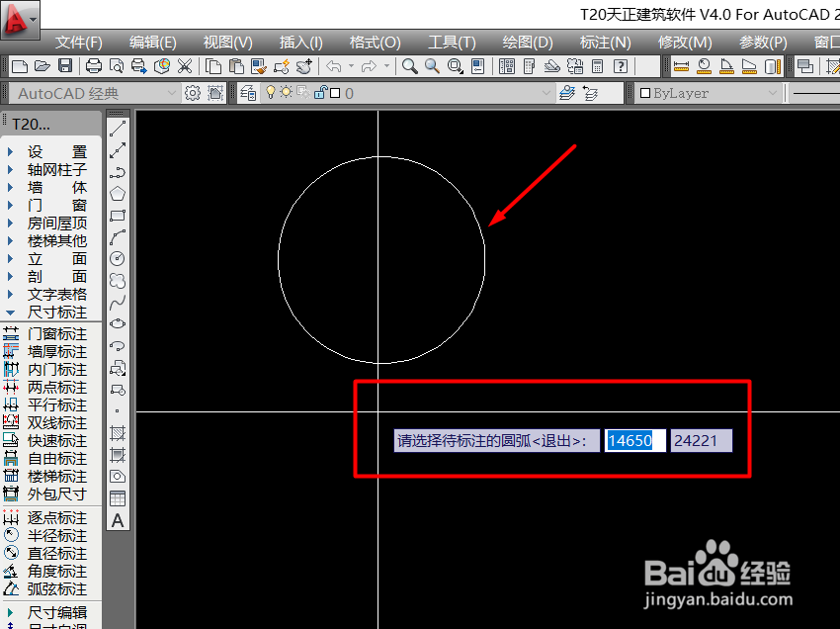Viewport: 840px width, 629px height.
Task: Click the calculator icon in toolbar
Action: pos(597,66)
